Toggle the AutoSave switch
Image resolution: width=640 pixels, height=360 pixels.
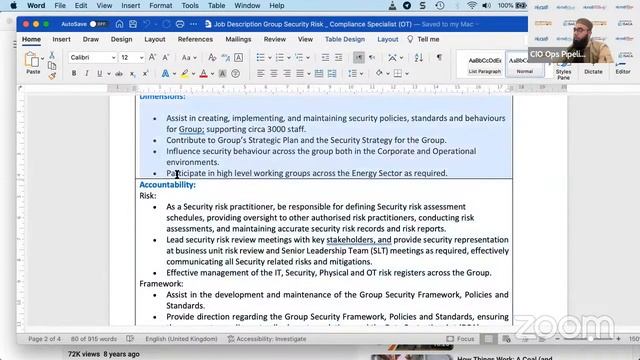click(98, 24)
